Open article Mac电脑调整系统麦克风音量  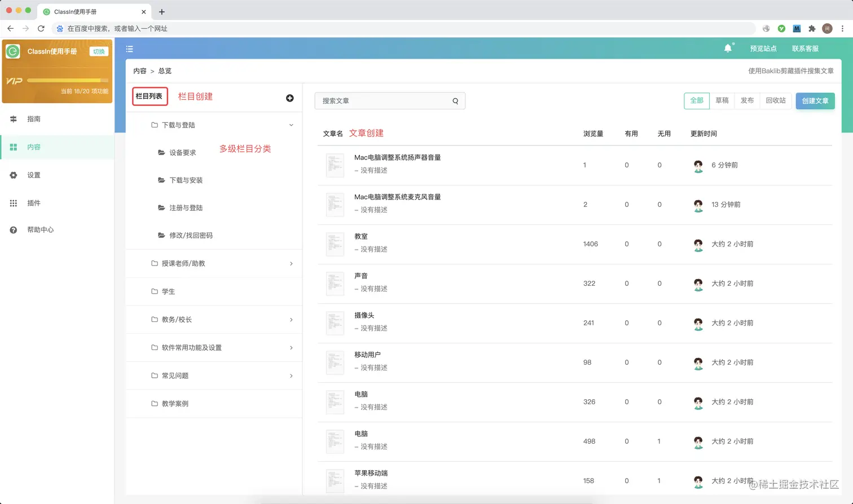pyautogui.click(x=398, y=197)
